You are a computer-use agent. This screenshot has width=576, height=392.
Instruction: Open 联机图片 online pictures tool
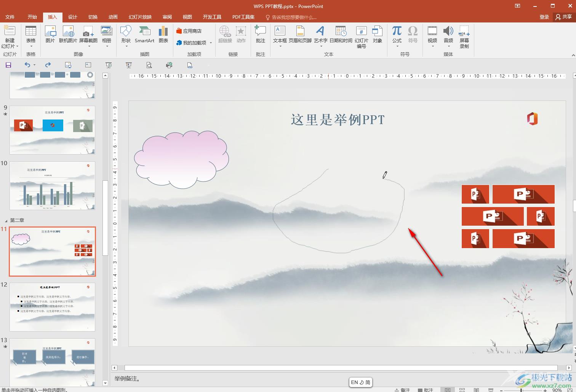[x=68, y=34]
